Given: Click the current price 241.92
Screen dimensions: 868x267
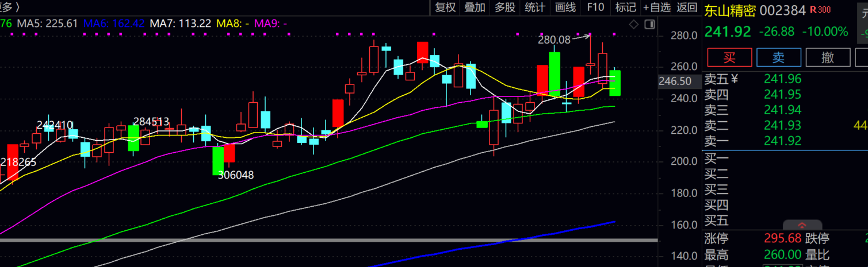Looking at the screenshot, I should 728,32.
